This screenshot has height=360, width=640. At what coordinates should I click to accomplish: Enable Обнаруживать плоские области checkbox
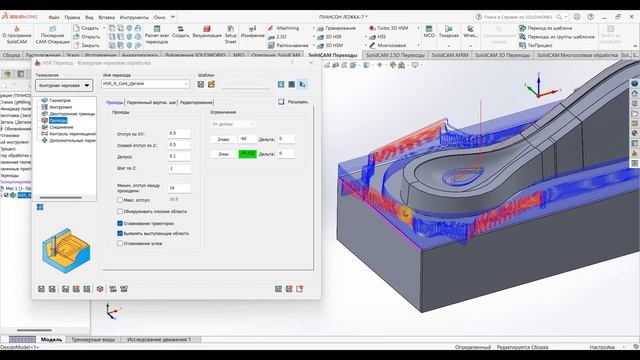[x=120, y=211]
